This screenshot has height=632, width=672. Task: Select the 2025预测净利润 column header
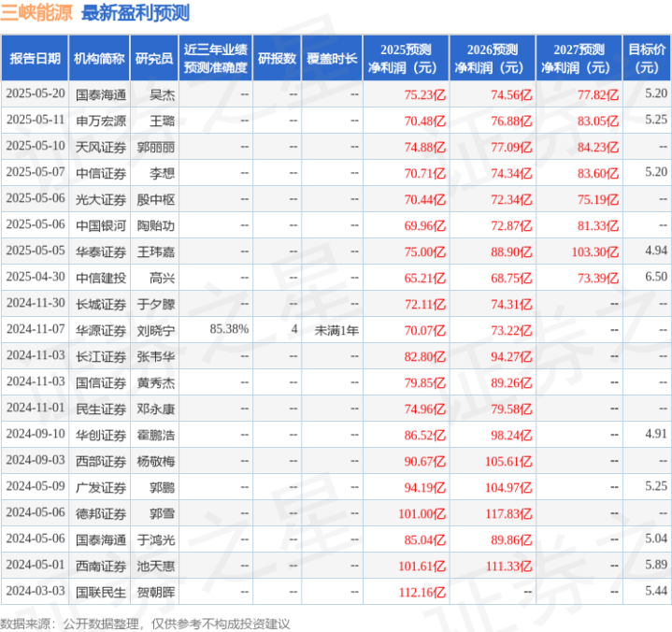(406, 58)
